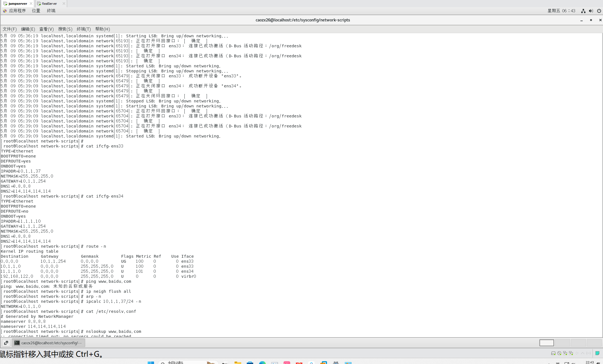Screen dimensions: 603x364
Task: Click the GNOME volume speaker icon
Action: pyautogui.click(x=591, y=11)
